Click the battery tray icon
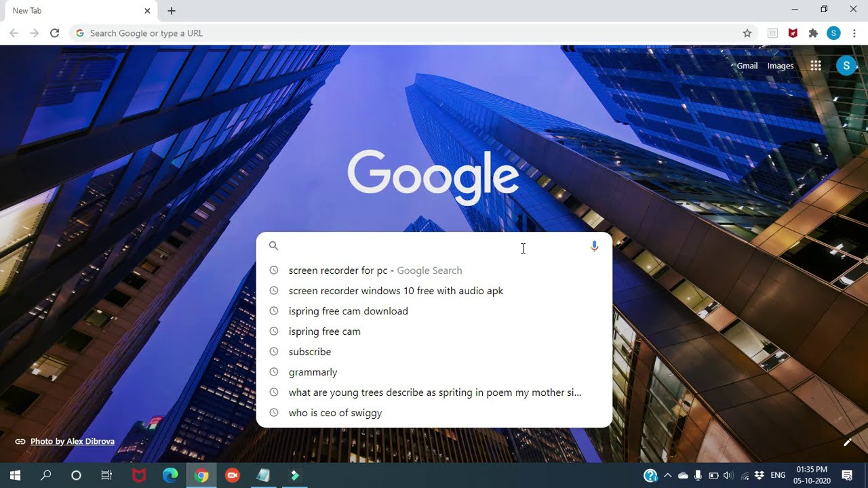 click(713, 475)
